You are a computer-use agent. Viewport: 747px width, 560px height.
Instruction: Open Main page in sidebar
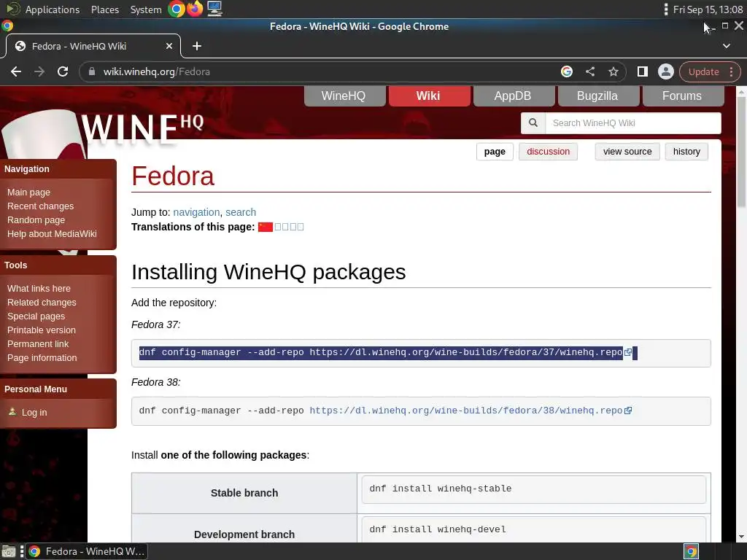[28, 192]
